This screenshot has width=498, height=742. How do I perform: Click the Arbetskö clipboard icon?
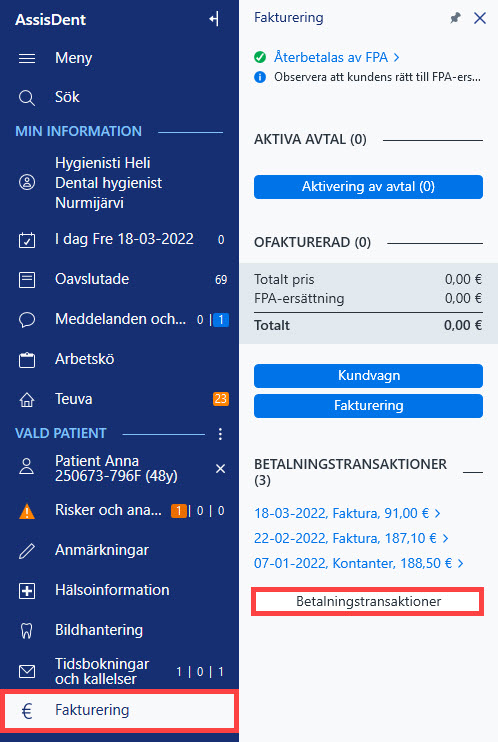[x=27, y=360]
